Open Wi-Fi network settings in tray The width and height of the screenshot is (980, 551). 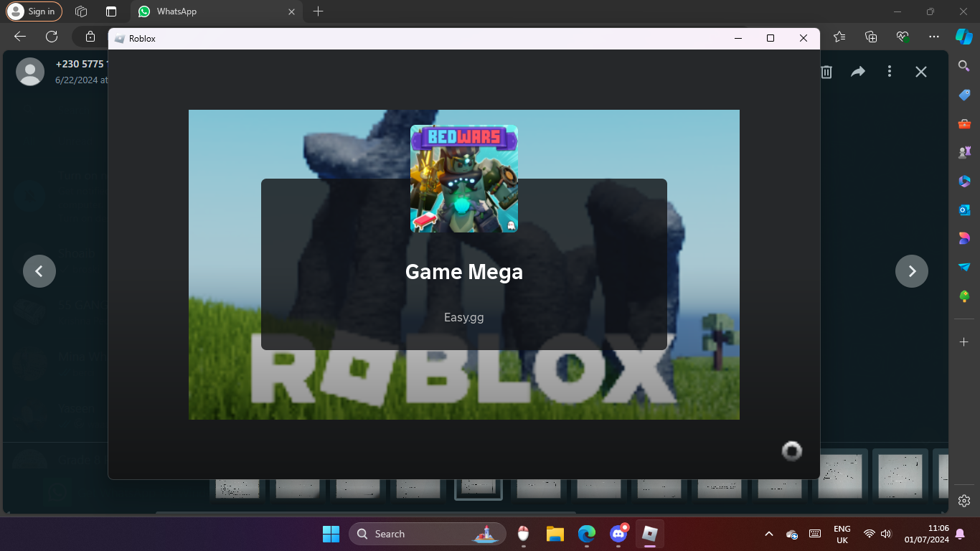pos(870,534)
